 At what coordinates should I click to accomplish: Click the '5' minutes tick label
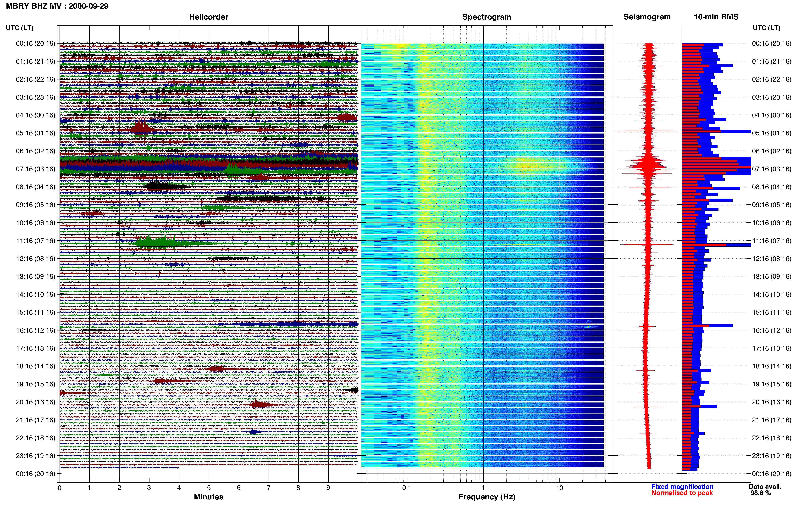click(209, 487)
